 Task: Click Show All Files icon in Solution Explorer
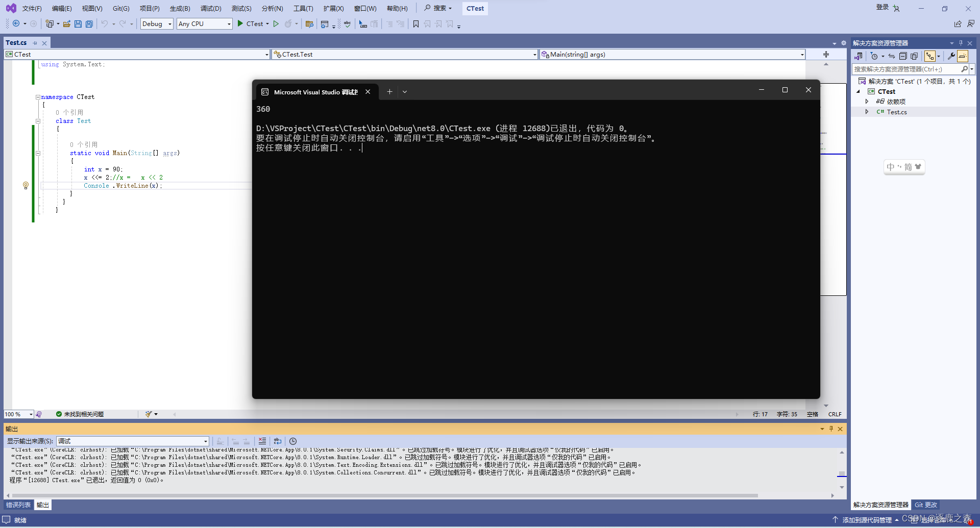coord(914,56)
